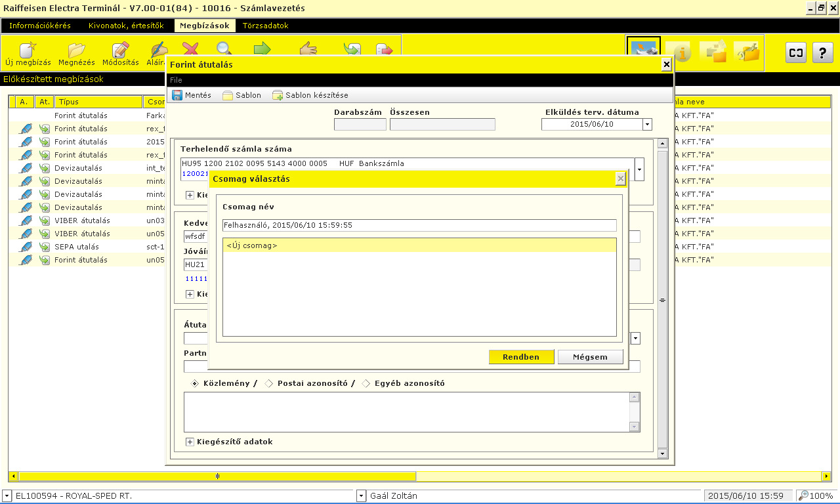
Task: Switch to the Megbízások menu tab
Action: click(205, 26)
